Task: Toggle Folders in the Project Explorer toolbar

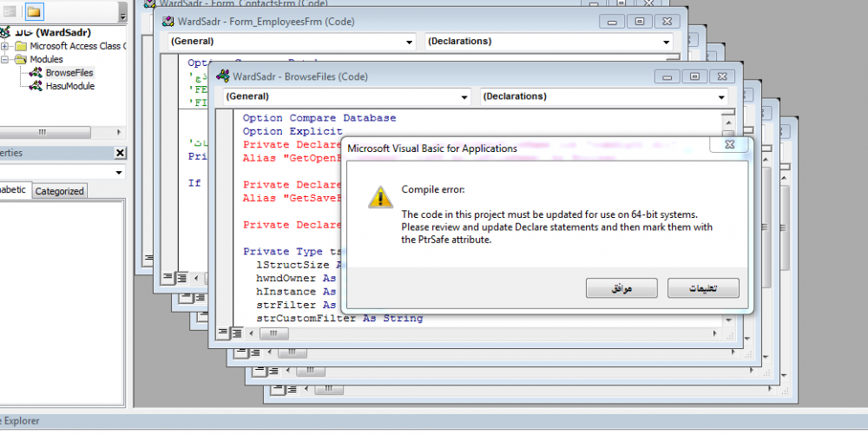Action: 35,11
